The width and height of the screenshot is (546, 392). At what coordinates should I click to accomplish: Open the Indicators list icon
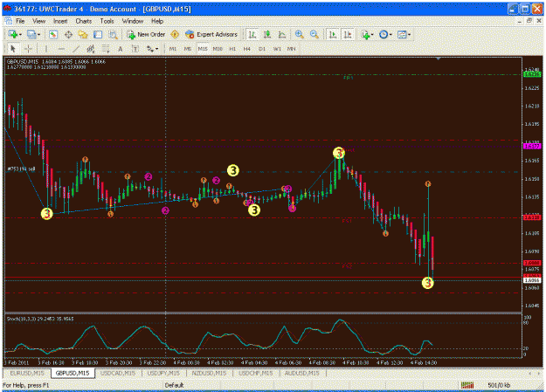(365, 34)
